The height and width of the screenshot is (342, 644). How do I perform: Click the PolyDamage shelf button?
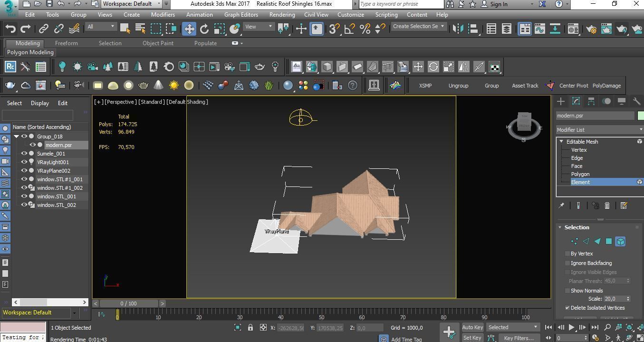pyautogui.click(x=606, y=86)
